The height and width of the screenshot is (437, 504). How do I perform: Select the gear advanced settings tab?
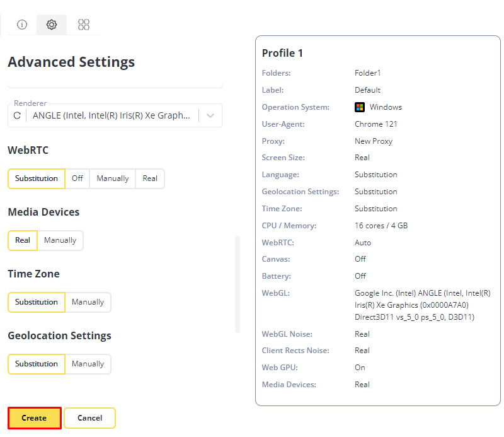[x=52, y=25]
